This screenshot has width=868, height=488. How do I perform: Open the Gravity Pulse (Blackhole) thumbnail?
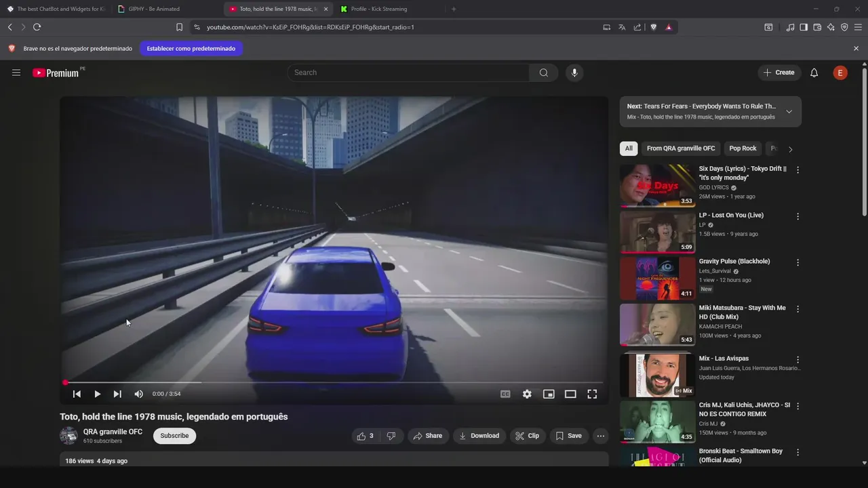click(657, 279)
